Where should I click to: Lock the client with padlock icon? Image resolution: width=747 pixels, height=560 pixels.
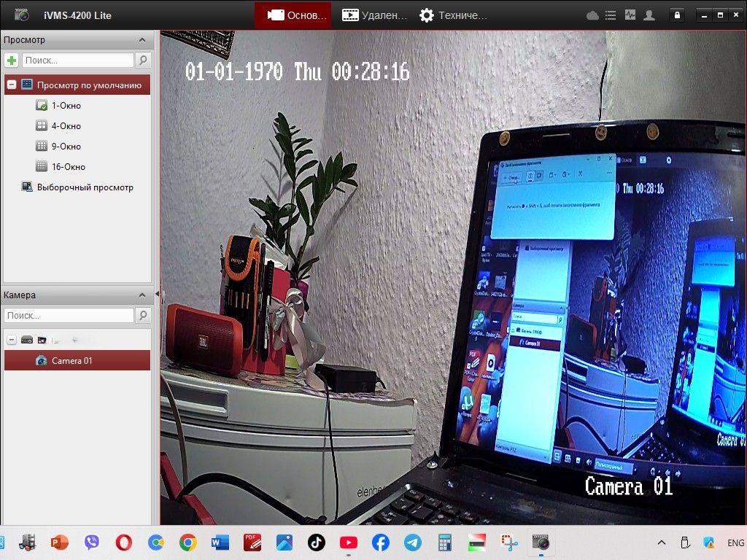677,15
